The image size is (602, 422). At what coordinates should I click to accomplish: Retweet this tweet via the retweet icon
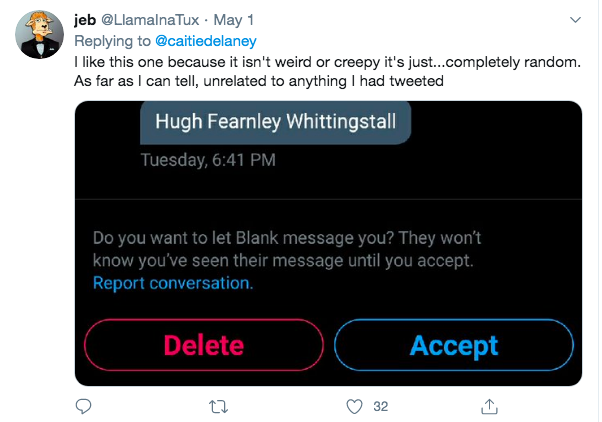coord(218,407)
